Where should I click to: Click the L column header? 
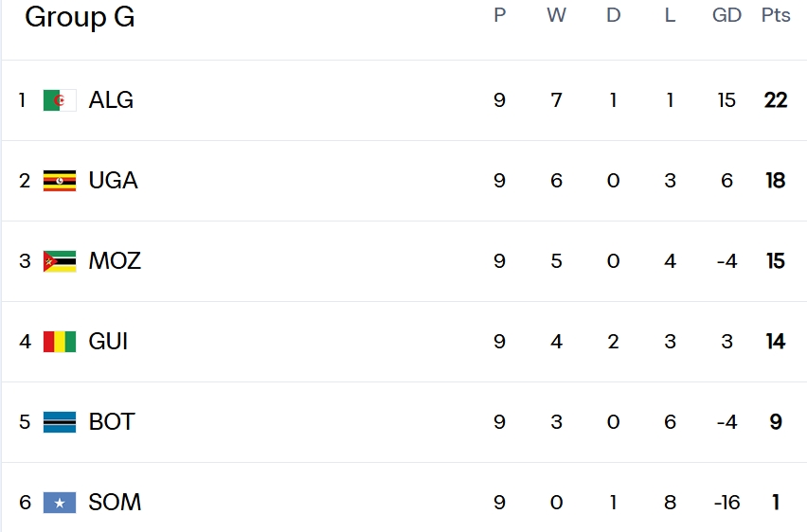coord(670,16)
